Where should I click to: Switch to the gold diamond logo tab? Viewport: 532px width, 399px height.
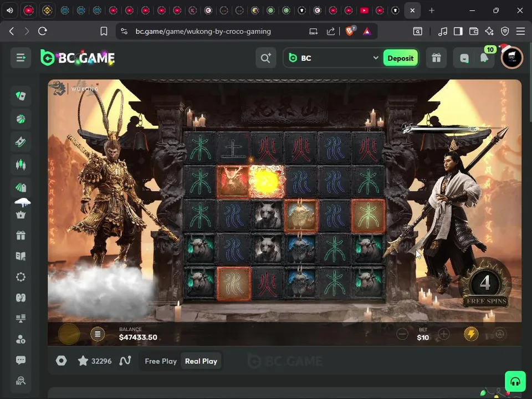(47, 11)
